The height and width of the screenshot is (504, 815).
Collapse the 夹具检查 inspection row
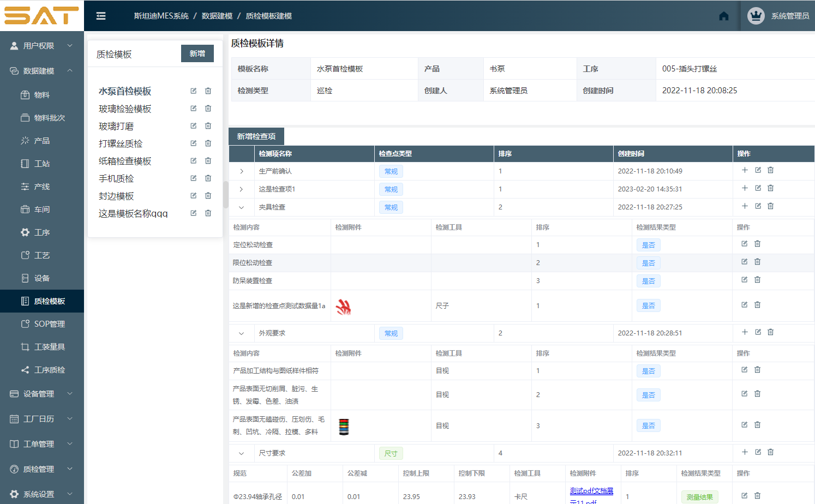tap(242, 207)
